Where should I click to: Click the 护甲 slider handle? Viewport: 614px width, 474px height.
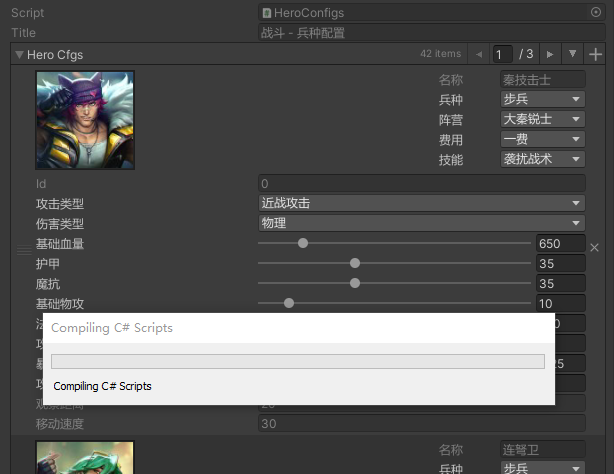pos(355,263)
